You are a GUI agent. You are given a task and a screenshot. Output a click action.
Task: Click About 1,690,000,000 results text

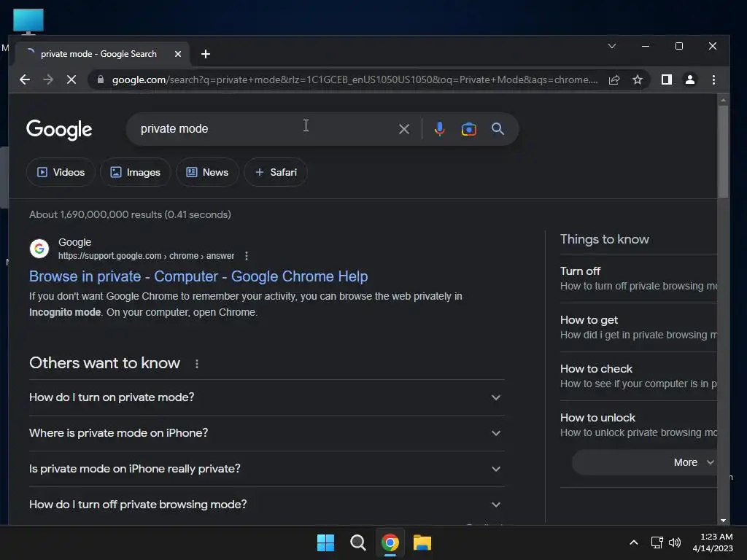point(130,215)
